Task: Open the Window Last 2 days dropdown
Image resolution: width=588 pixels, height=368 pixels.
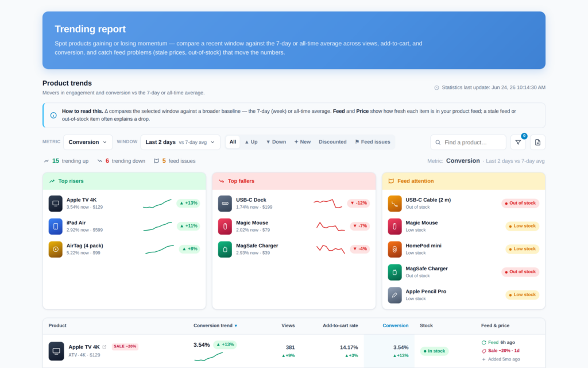Action: 180,143
